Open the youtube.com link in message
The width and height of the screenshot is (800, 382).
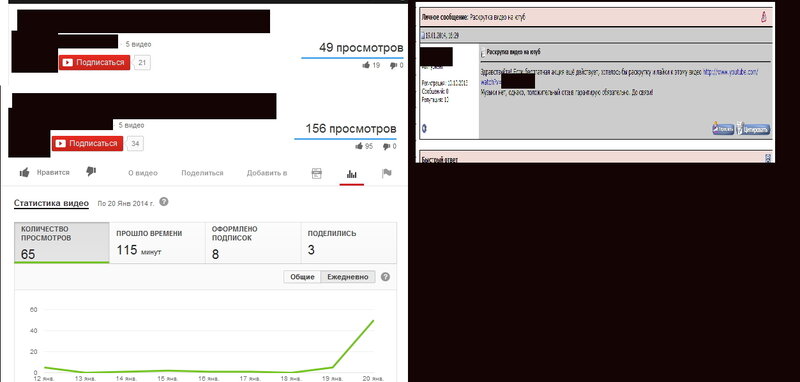pyautogui.click(x=731, y=72)
